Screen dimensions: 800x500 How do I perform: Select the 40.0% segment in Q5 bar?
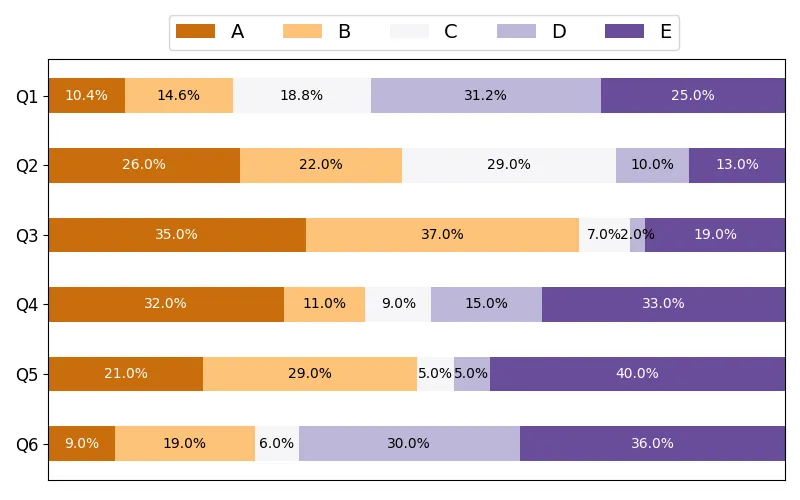click(637, 374)
